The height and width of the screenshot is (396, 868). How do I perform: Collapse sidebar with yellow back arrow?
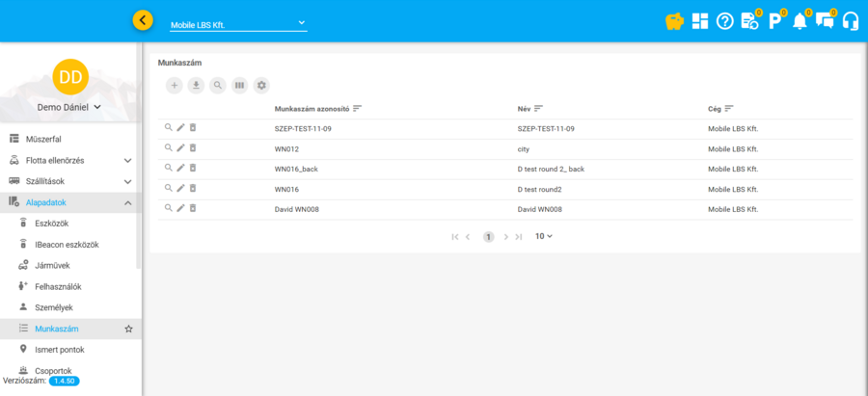[143, 20]
